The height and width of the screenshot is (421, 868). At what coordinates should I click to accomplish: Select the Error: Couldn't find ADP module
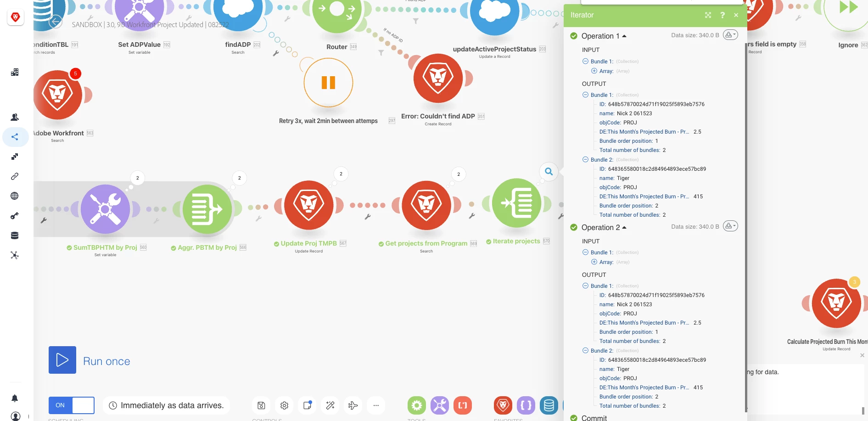[438, 78]
